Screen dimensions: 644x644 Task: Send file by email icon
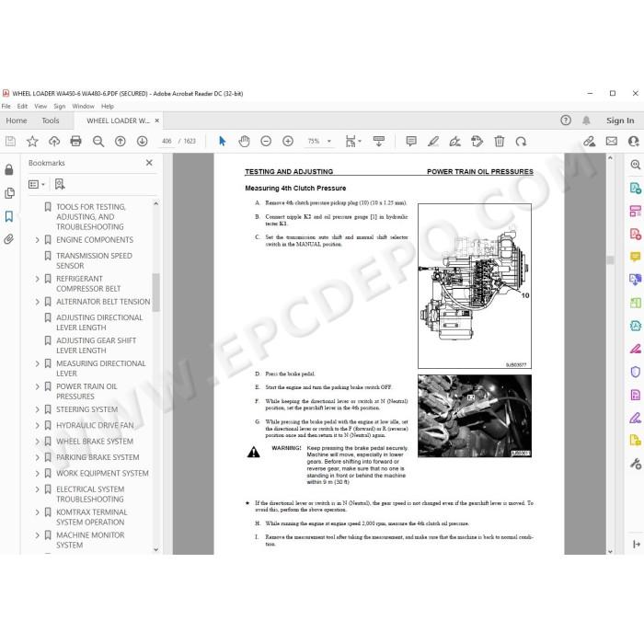pos(612,142)
